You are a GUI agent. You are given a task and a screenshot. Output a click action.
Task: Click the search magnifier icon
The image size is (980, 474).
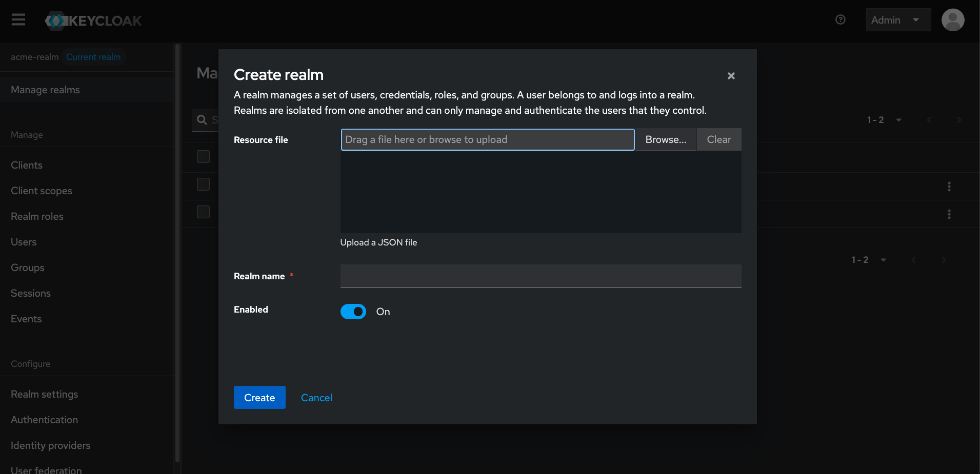pyautogui.click(x=202, y=120)
